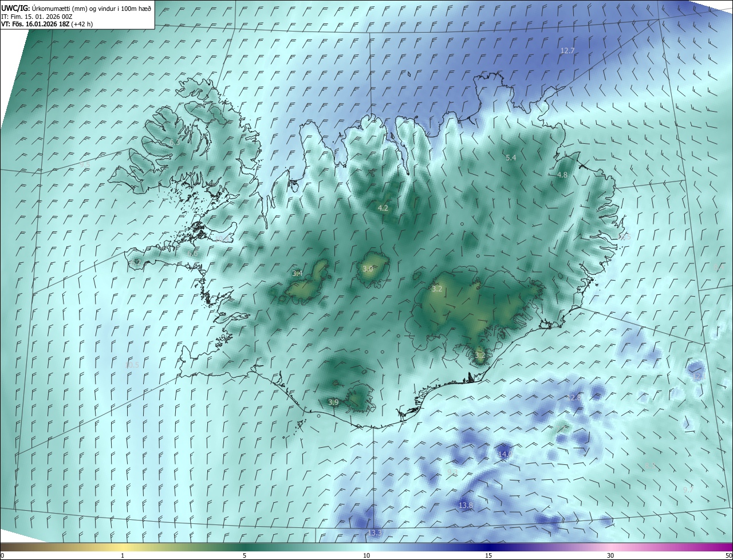This screenshot has height=560, width=733.
Task: Click the faint 9.5 value in the northwest sea
Action: (x=85, y=165)
